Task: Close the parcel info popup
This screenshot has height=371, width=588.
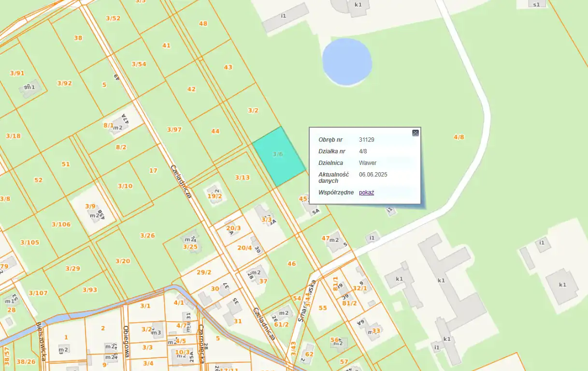Action: click(x=415, y=133)
